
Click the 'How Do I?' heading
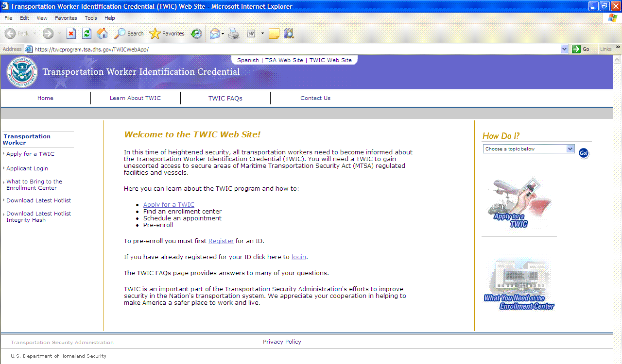pos(501,136)
